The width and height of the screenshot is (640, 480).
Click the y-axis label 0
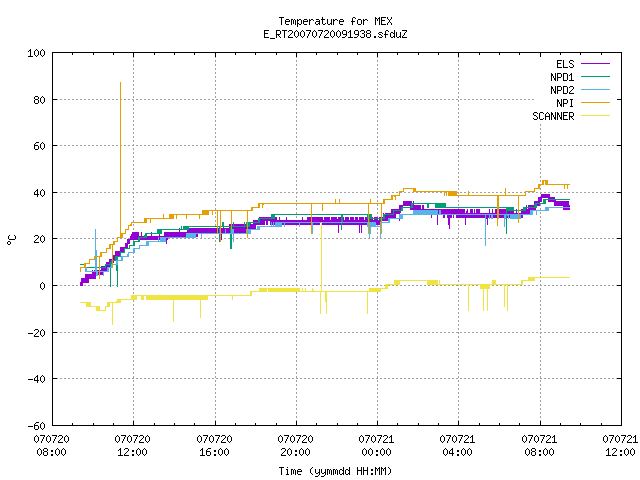(x=42, y=286)
